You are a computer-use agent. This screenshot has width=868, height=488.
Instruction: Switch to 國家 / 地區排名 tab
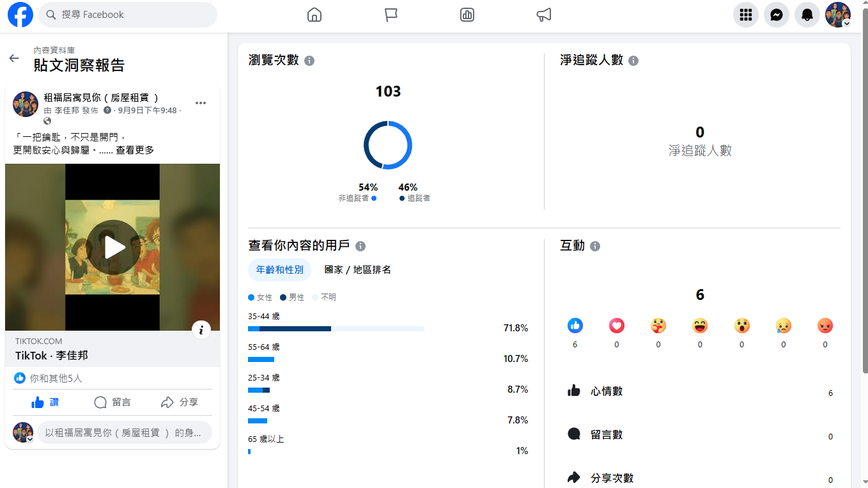(x=357, y=270)
